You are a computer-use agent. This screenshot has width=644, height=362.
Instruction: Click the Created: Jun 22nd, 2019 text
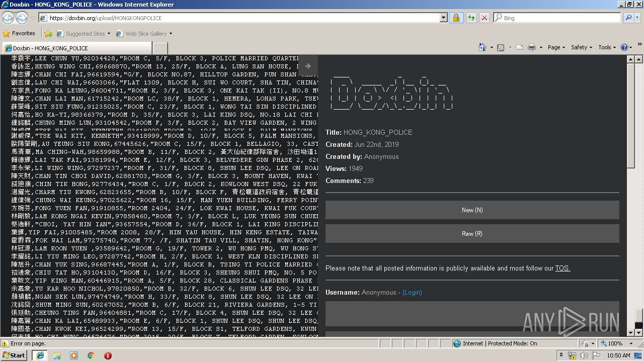(362, 144)
